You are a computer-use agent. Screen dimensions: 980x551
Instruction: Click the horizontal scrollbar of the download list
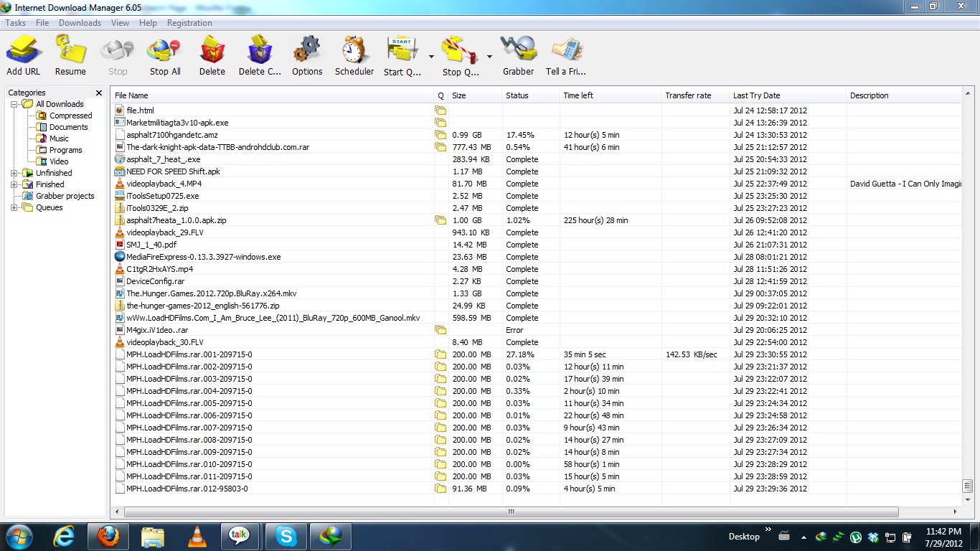tap(511, 512)
